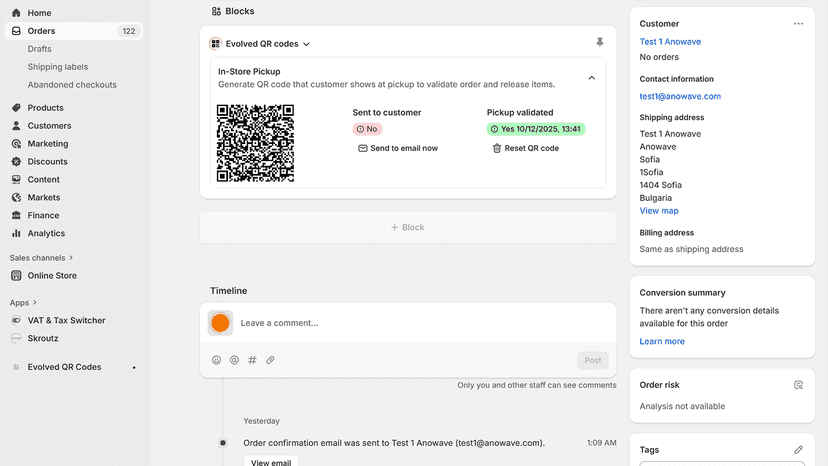This screenshot has width=828, height=466.
Task: Click the Orders inbox icon
Action: [x=16, y=31]
